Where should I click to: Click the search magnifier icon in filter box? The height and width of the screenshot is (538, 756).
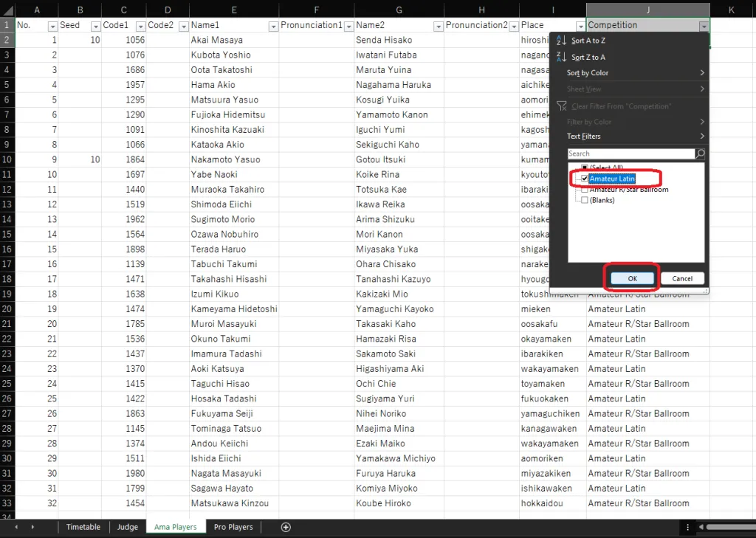point(700,154)
